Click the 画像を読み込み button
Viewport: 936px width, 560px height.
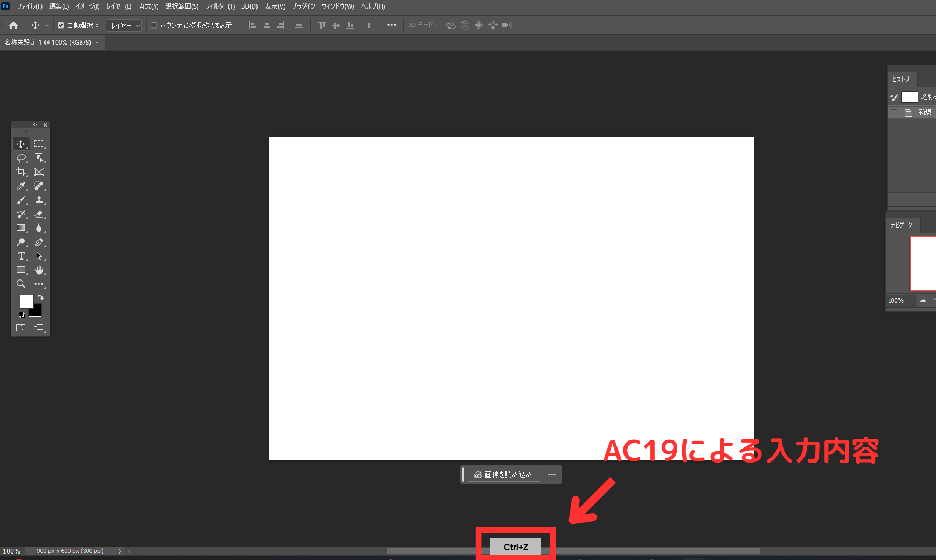[503, 474]
